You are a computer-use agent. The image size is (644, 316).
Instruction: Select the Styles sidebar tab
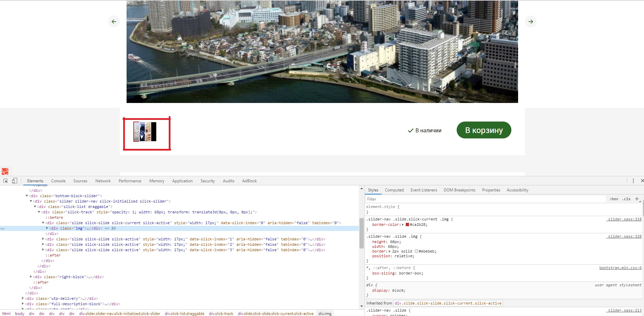click(373, 190)
